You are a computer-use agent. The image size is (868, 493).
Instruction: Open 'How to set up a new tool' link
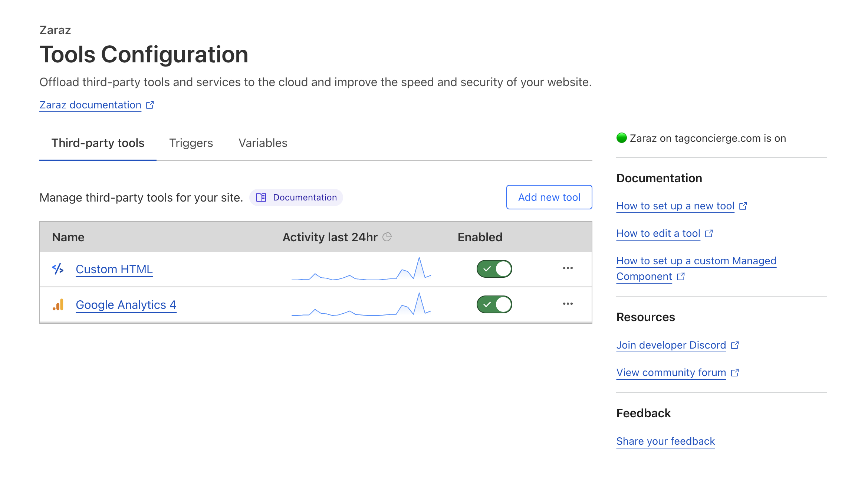tap(675, 206)
